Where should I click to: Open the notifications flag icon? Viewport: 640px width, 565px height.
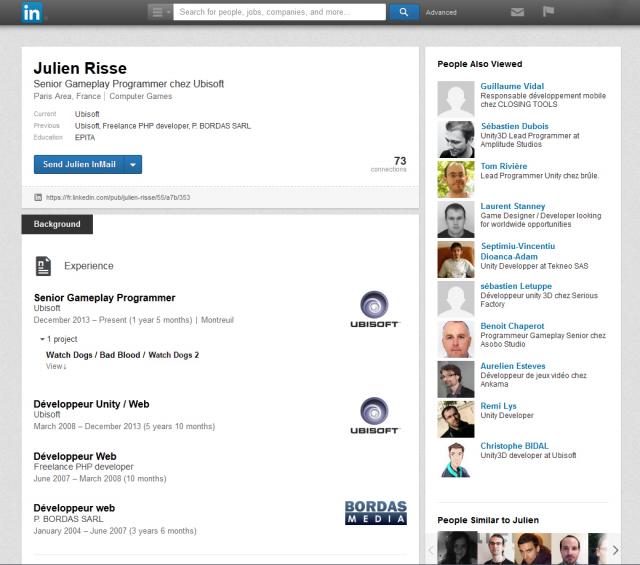pyautogui.click(x=548, y=12)
